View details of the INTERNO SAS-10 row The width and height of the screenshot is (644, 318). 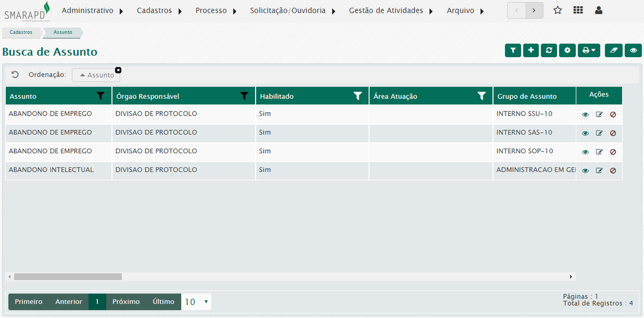click(585, 134)
